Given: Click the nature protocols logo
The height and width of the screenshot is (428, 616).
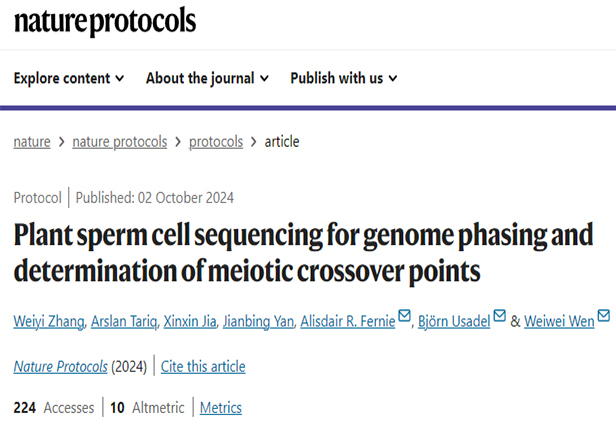Looking at the screenshot, I should point(105,21).
